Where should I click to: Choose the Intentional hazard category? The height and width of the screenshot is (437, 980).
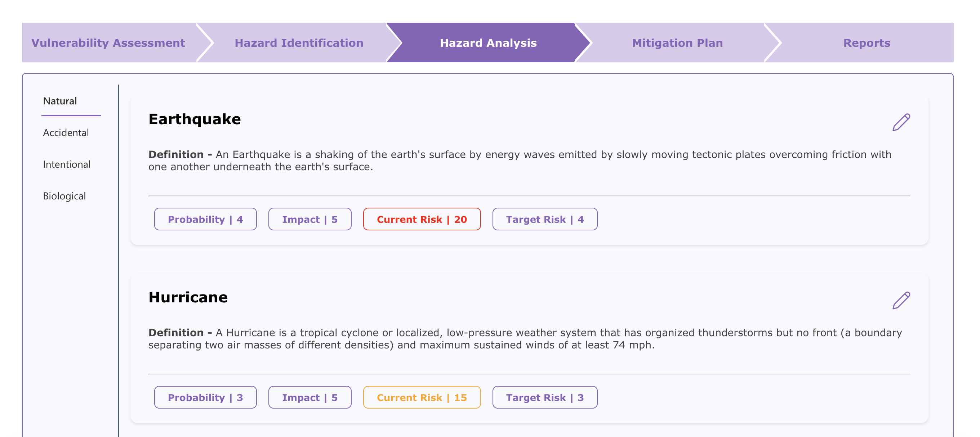pos(67,165)
